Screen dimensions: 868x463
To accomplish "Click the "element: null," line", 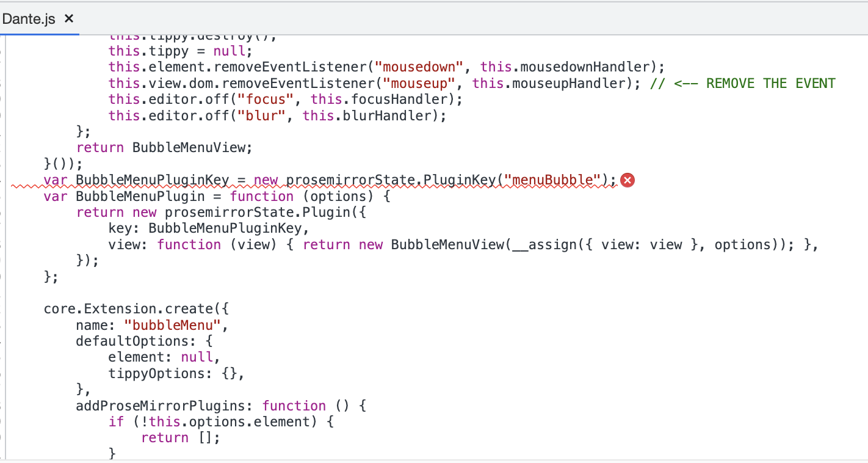I will pos(164,357).
